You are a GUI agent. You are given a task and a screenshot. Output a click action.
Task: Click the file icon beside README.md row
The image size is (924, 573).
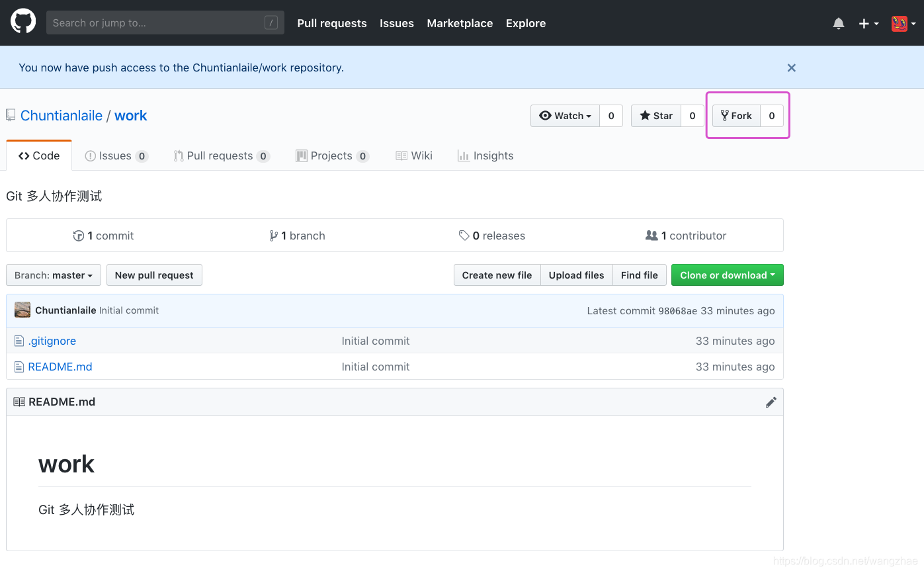[x=19, y=367]
